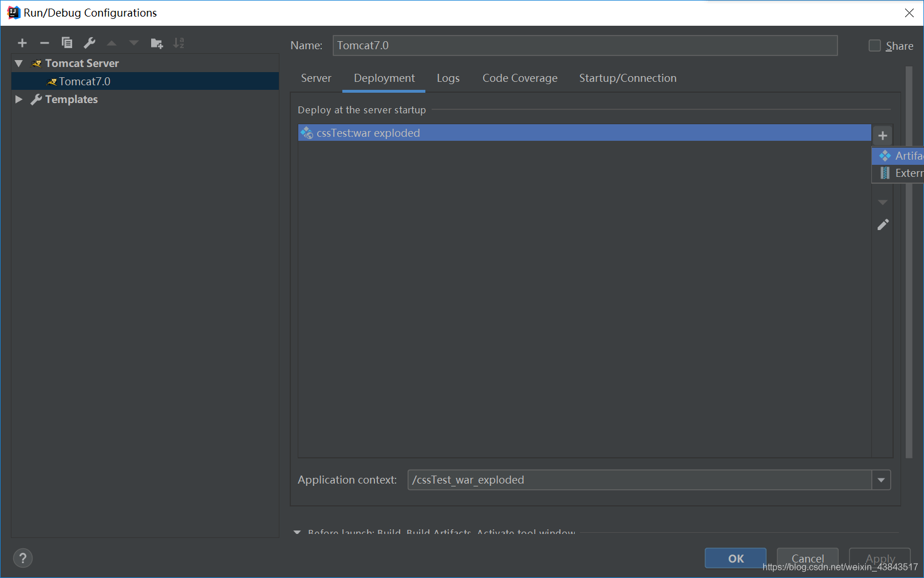
Task: Move configuration up arrow in toolbar
Action: [112, 43]
